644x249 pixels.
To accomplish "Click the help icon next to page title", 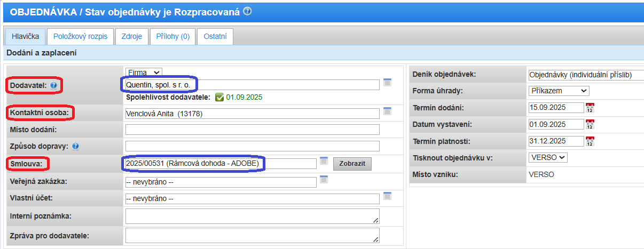I will click(247, 11).
